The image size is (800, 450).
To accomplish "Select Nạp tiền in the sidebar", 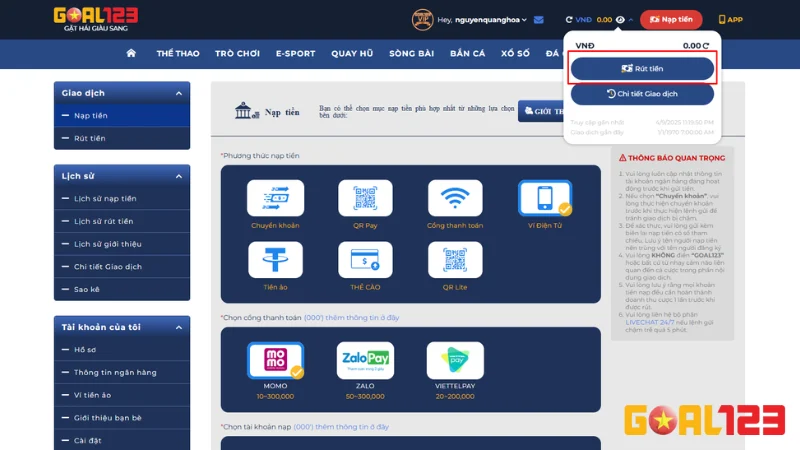I will 122,115.
